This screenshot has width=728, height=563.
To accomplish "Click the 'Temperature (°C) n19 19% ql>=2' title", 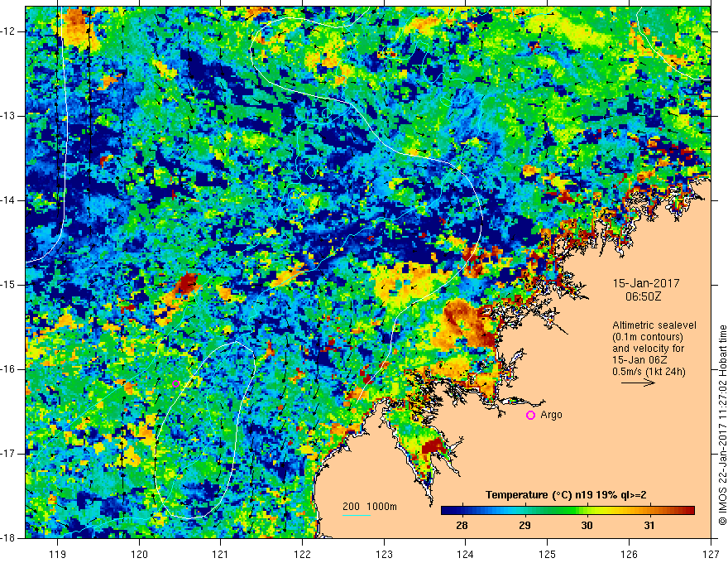I will (x=566, y=495).
